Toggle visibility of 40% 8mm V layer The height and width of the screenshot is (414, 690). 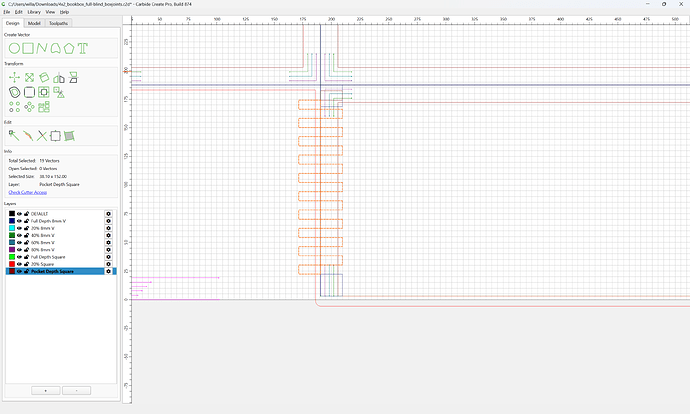tap(19, 235)
